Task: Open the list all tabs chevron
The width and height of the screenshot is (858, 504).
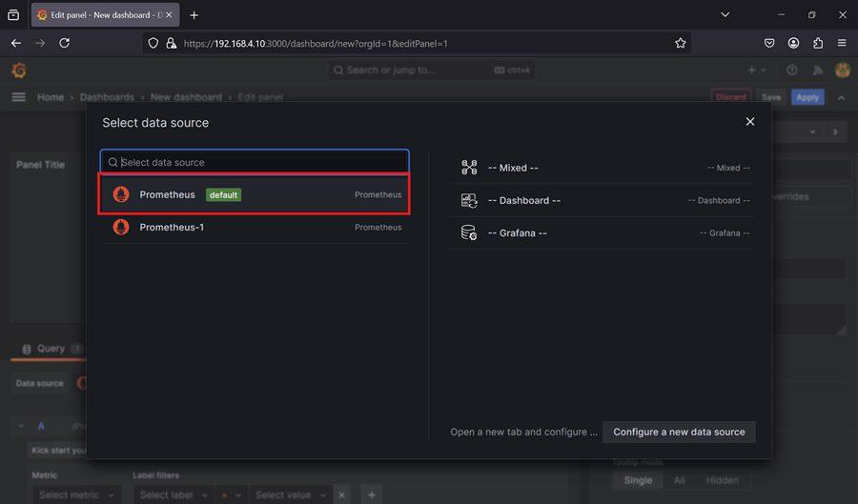Action: [x=725, y=14]
